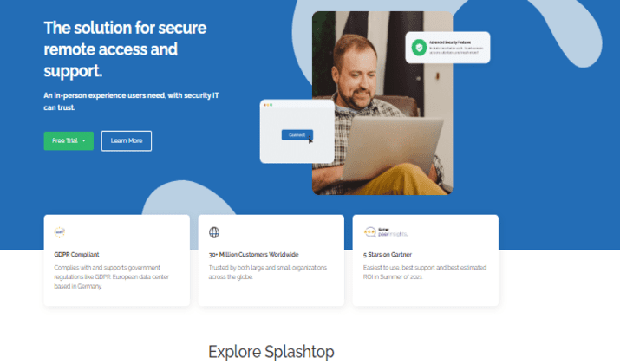Click the window dots in Connect mockup
This screenshot has width=620, height=364.
click(x=268, y=105)
